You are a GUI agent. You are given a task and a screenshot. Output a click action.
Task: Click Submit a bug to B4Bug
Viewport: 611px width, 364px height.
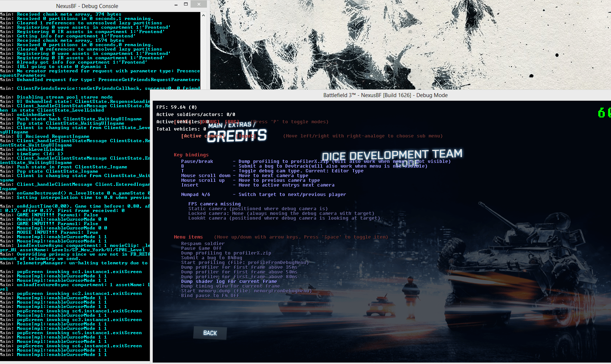(x=211, y=258)
